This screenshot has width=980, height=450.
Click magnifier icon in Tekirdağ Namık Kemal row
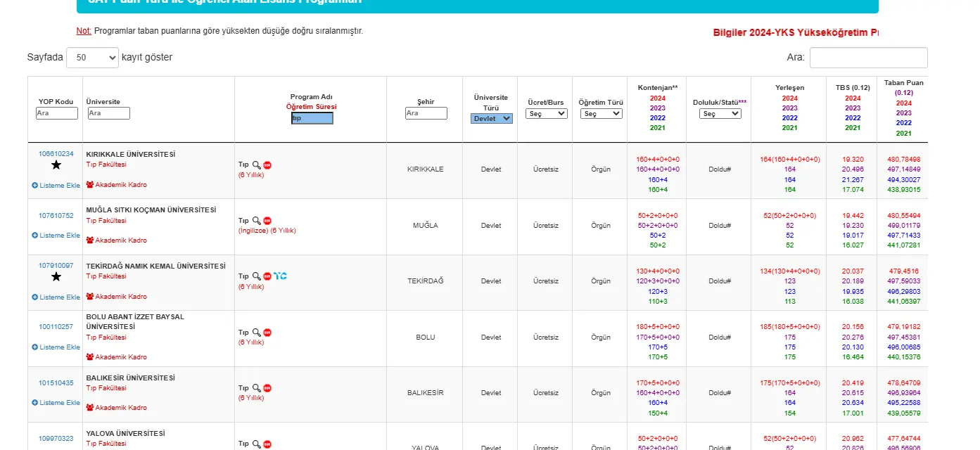[x=257, y=276]
